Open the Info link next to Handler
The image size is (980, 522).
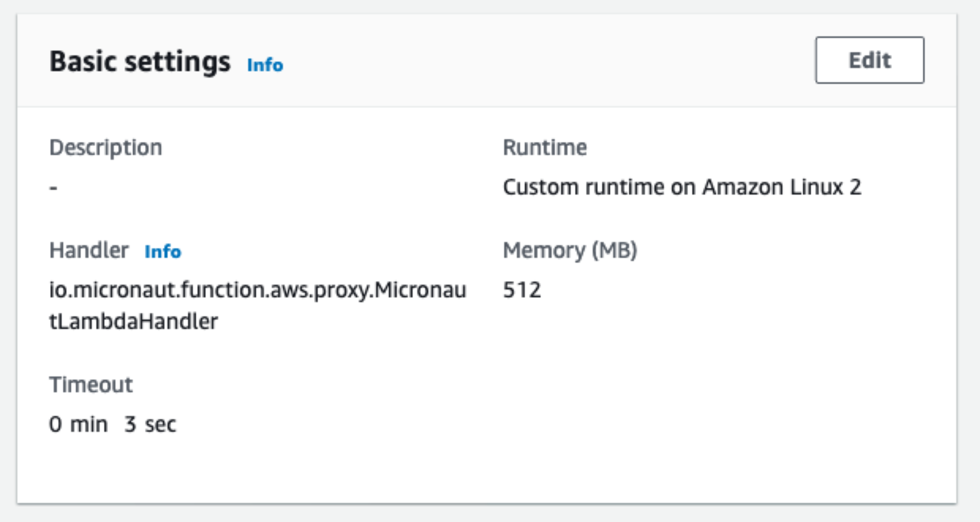point(163,252)
